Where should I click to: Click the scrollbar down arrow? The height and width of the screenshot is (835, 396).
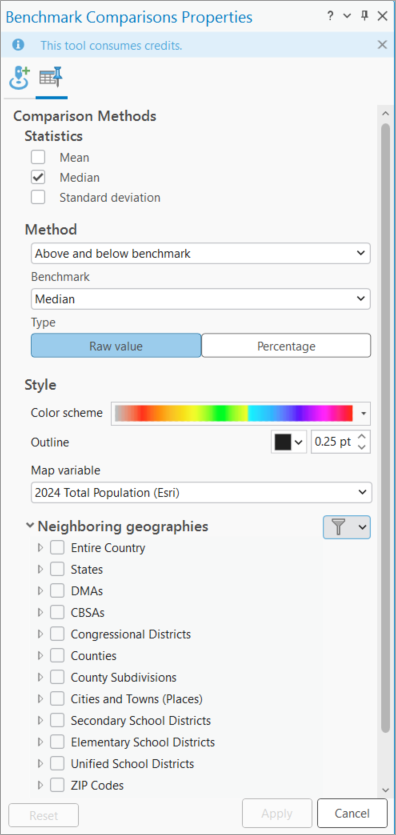coord(385,790)
